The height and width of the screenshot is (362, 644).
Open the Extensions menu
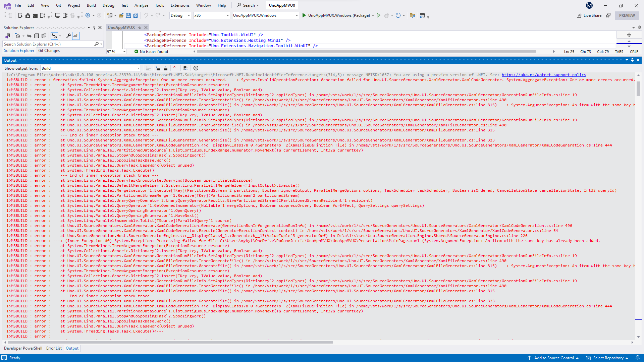pos(180,5)
